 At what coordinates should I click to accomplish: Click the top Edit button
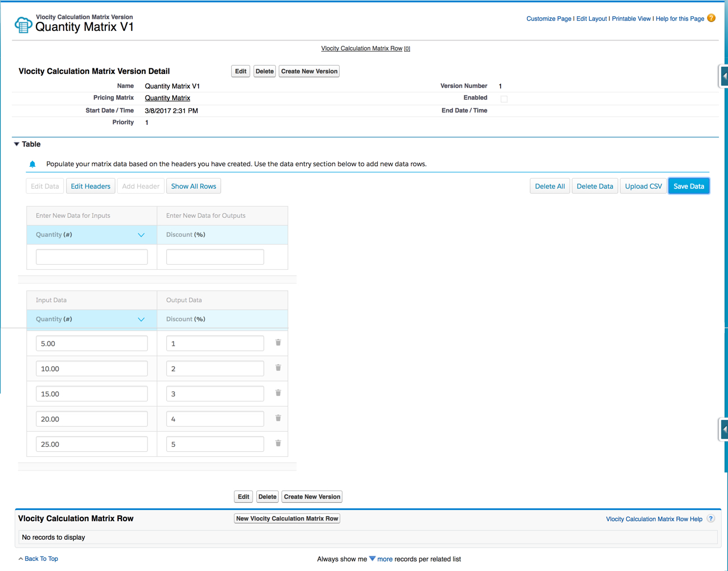[241, 71]
